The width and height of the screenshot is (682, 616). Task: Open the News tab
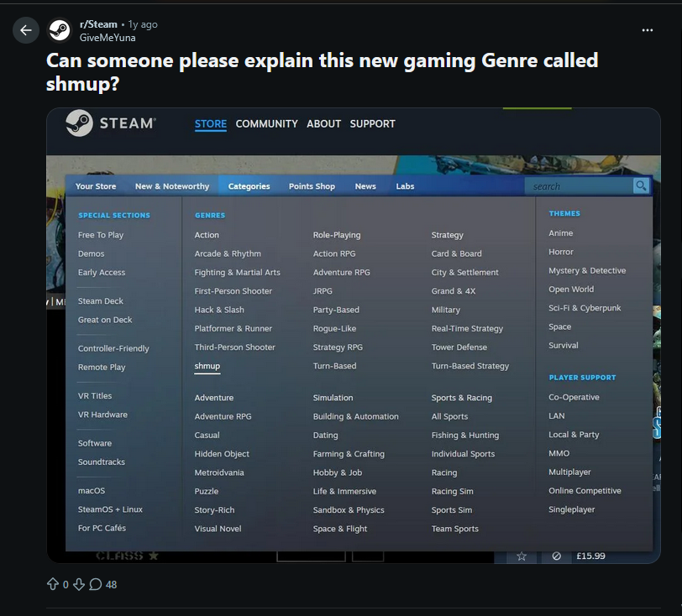tap(365, 186)
